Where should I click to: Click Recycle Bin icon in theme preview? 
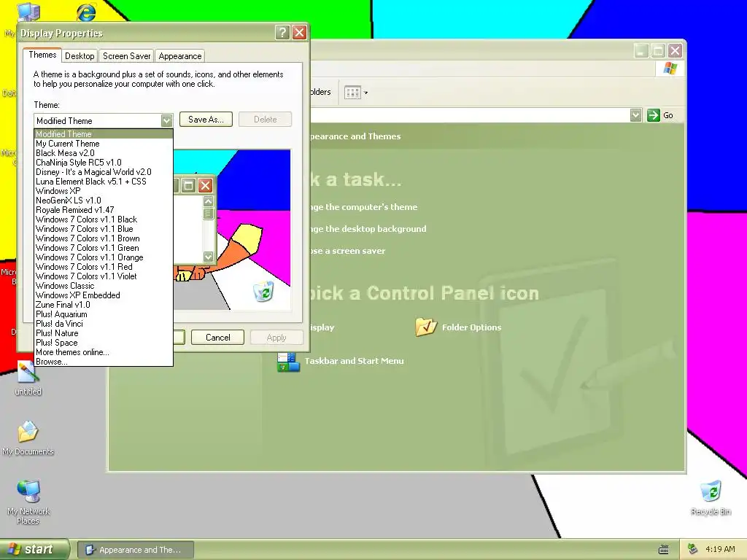pos(263,291)
